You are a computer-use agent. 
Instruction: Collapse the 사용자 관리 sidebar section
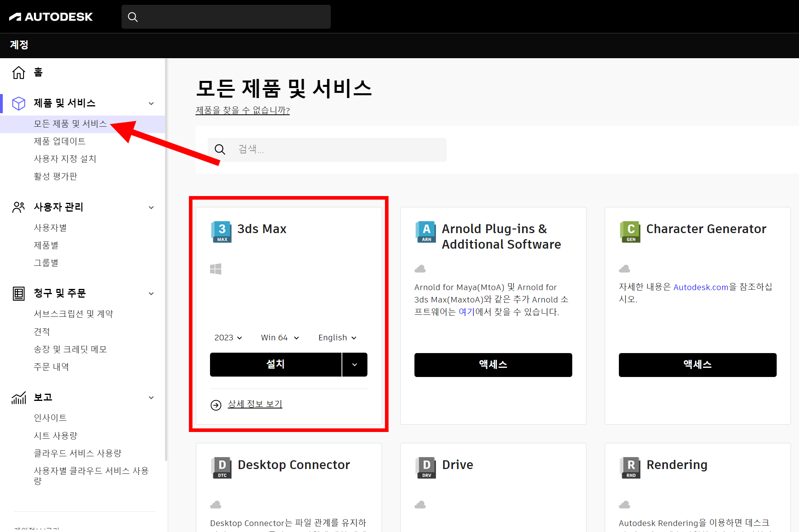click(151, 207)
